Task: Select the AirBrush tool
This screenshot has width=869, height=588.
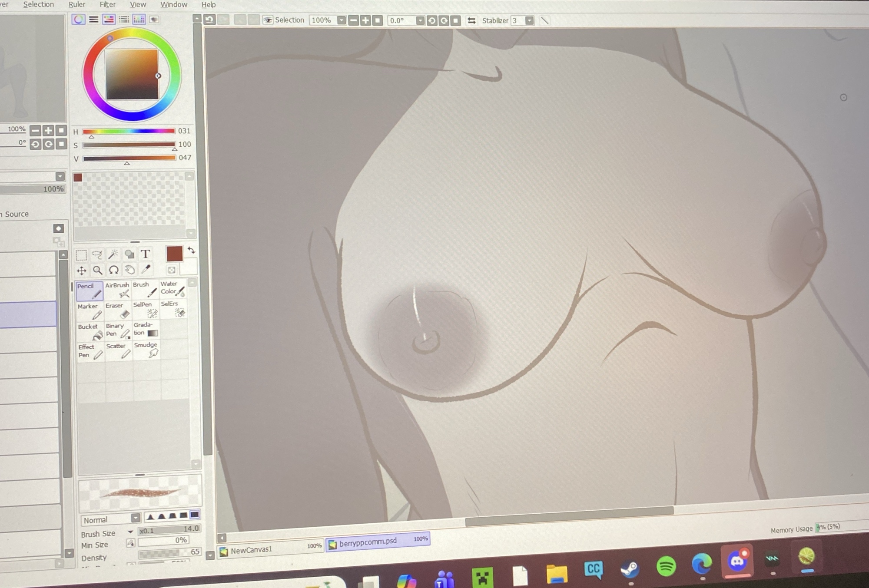Action: point(117,290)
